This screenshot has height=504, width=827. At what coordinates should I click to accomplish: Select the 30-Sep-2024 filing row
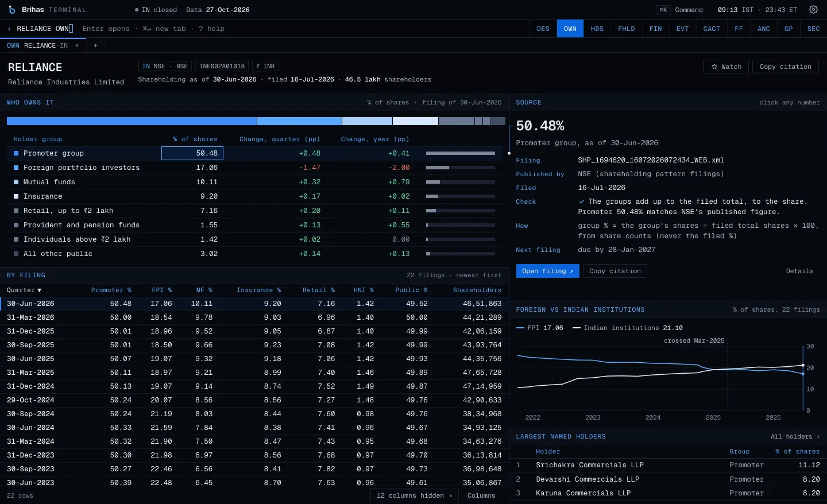(254, 414)
